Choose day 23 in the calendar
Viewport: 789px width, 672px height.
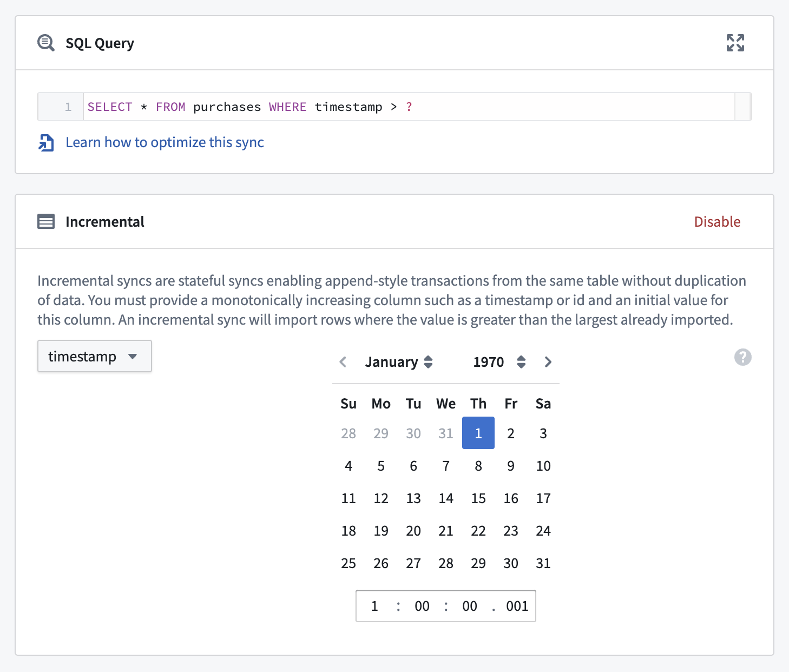pyautogui.click(x=511, y=530)
